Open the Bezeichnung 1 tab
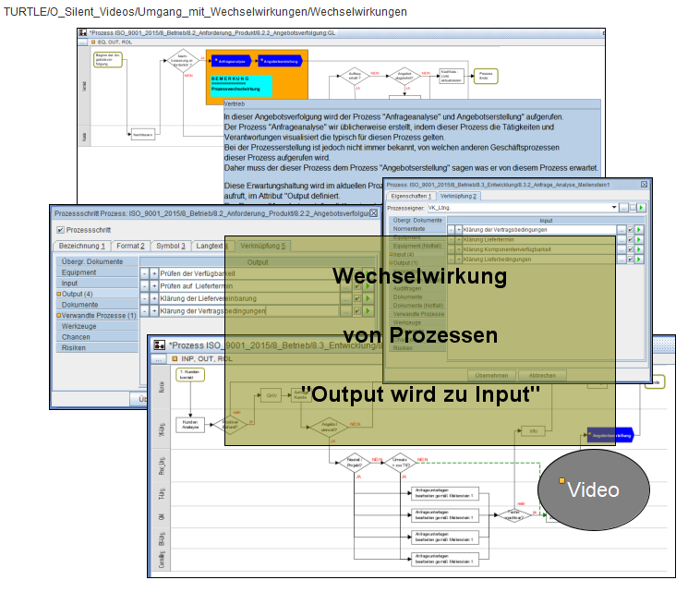 pyautogui.click(x=81, y=246)
